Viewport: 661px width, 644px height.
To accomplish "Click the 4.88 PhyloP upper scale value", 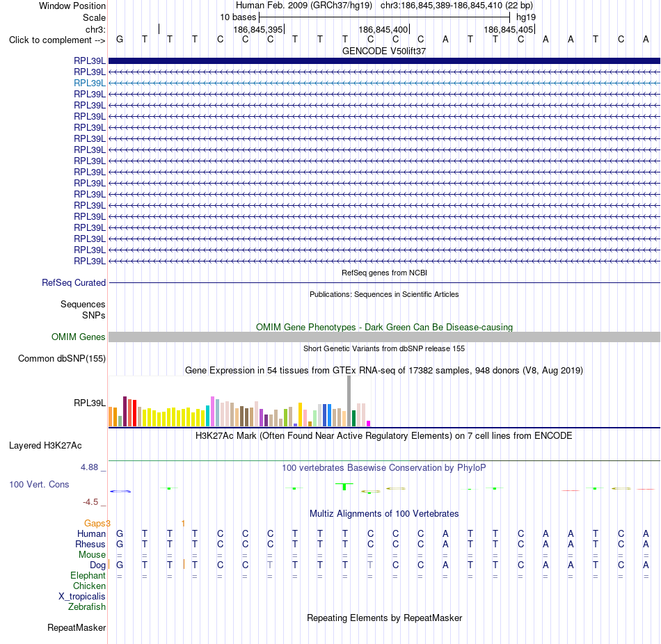I will coord(89,467).
